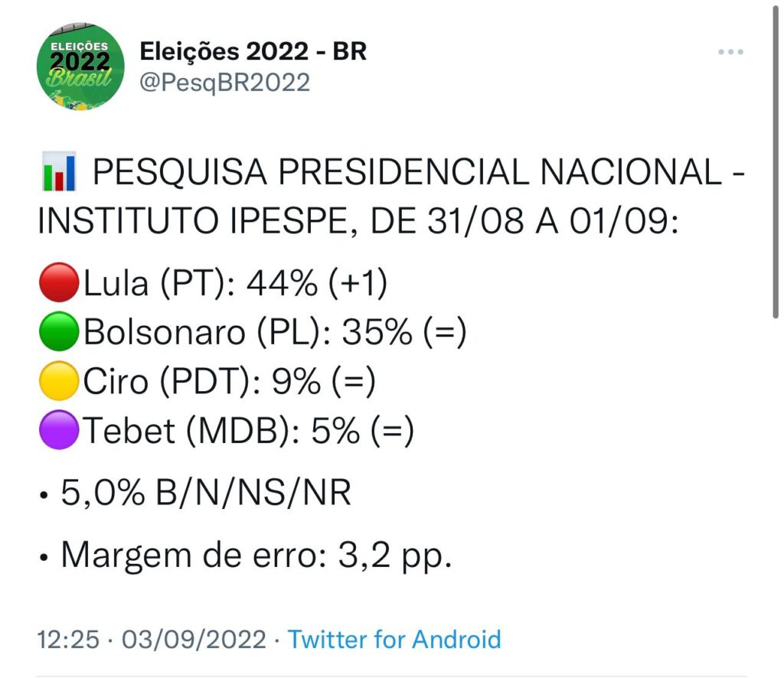Click the yellow circle beside Ciro
Screen dimensions: 784x678
point(58,383)
